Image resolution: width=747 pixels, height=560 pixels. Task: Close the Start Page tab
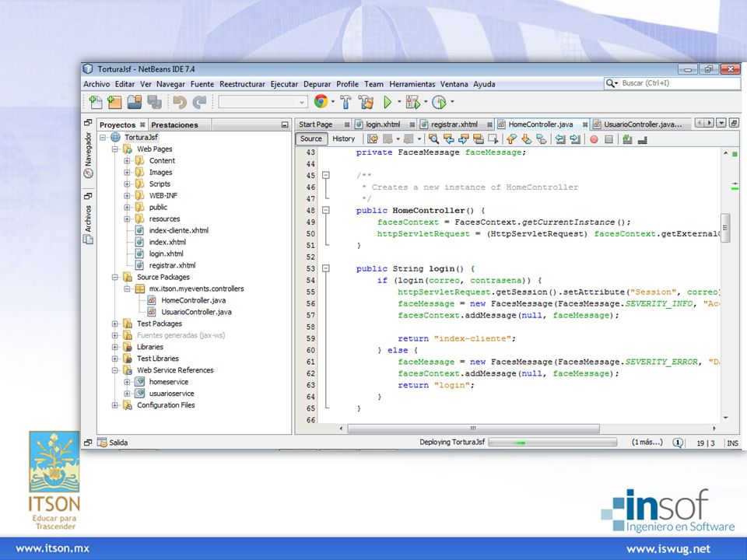(347, 124)
